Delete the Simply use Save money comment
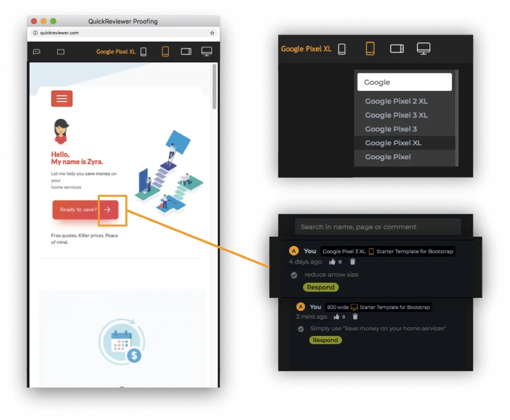This screenshot has height=420, width=510. (x=355, y=316)
